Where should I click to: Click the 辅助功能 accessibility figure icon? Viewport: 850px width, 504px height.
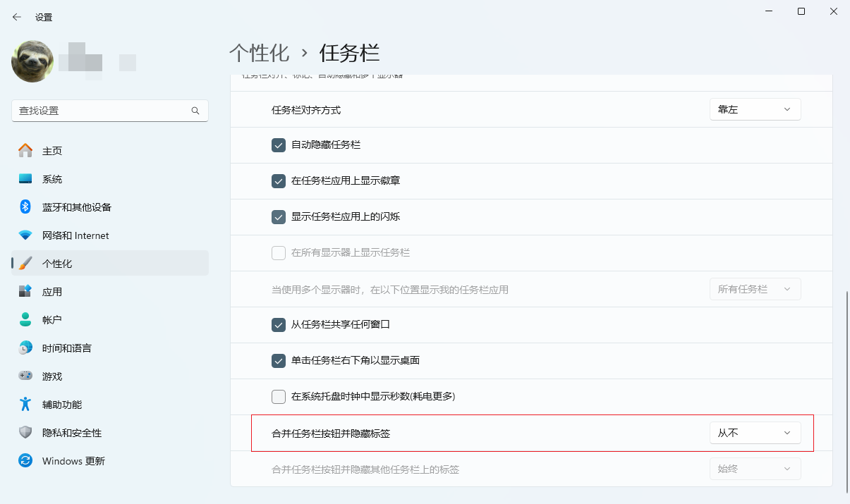(26, 405)
